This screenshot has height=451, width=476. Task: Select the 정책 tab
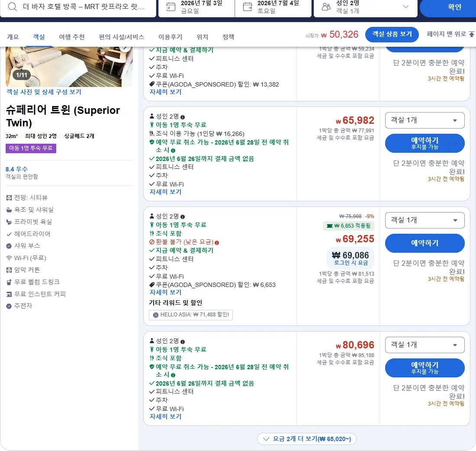[228, 37]
